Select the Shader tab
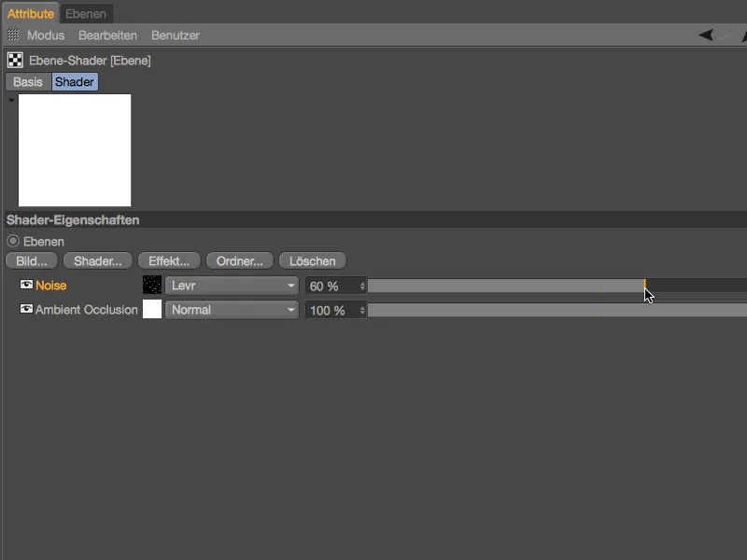 coord(75,82)
